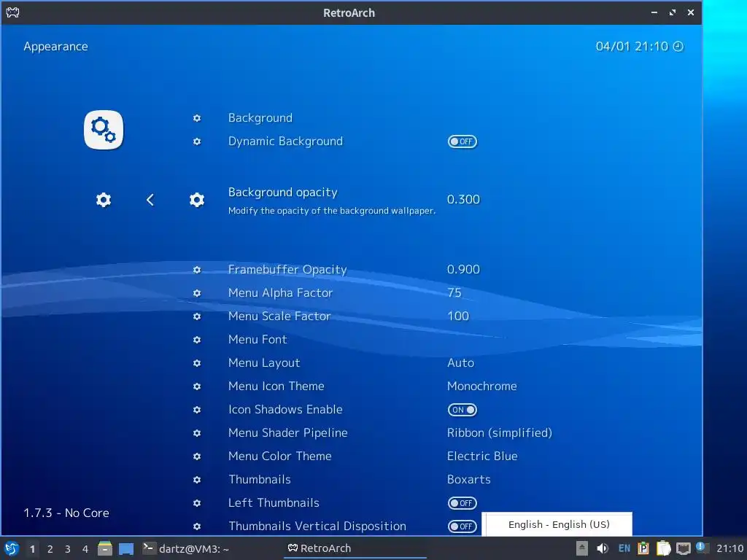Click gear icon next to Thumbnails
747x560 pixels.
[197, 480]
